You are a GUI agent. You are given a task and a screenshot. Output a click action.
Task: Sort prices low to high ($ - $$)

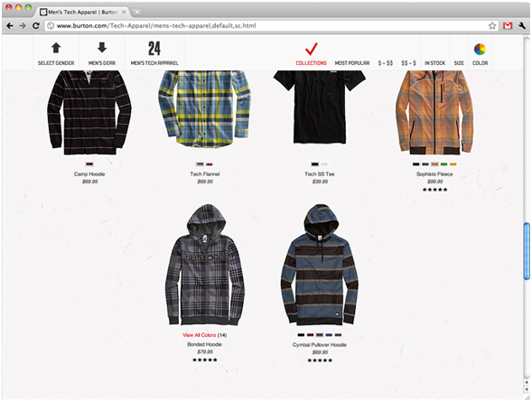(x=386, y=63)
